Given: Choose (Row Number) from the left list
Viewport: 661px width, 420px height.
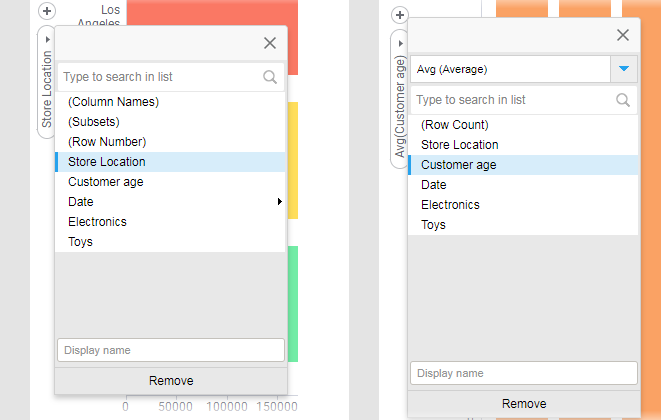Looking at the screenshot, I should [107, 142].
